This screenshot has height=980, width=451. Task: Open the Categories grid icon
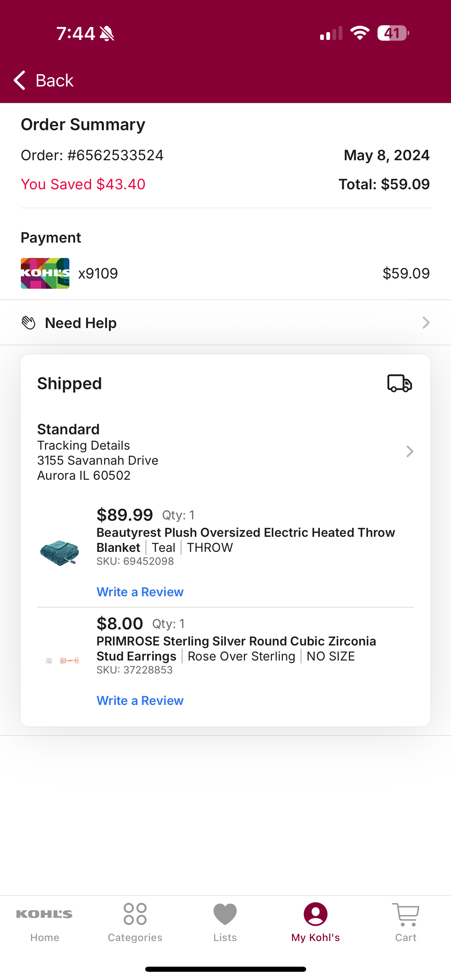(x=135, y=914)
